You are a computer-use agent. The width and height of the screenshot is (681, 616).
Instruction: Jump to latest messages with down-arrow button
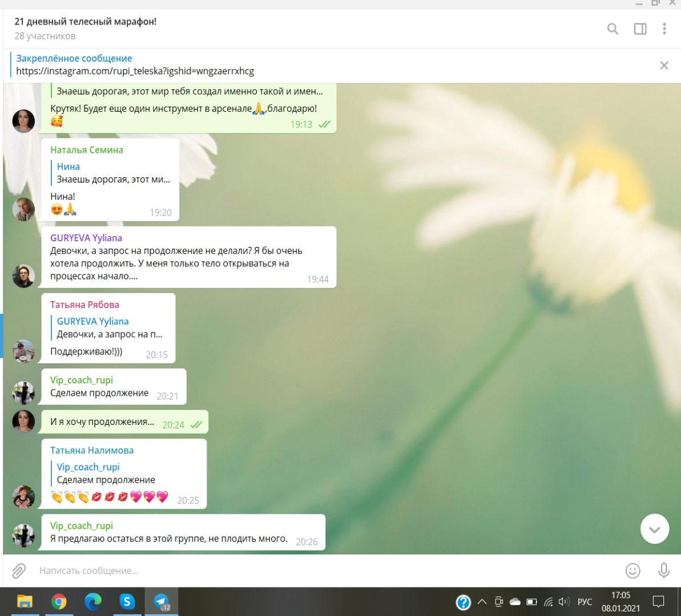click(x=655, y=529)
